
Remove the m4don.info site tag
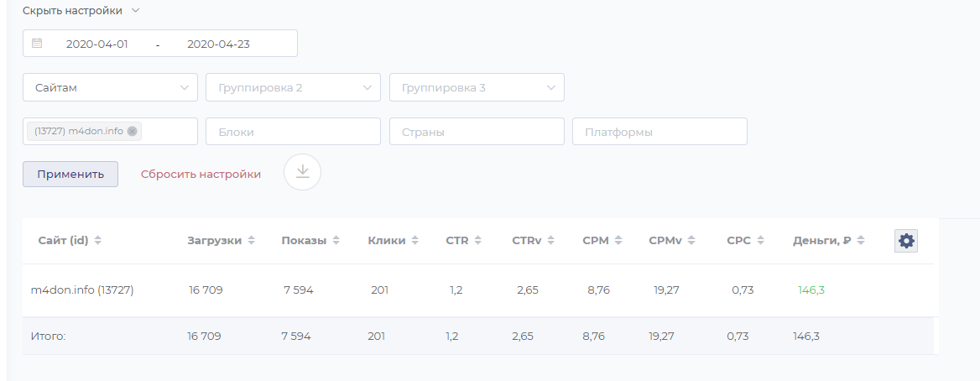(132, 132)
